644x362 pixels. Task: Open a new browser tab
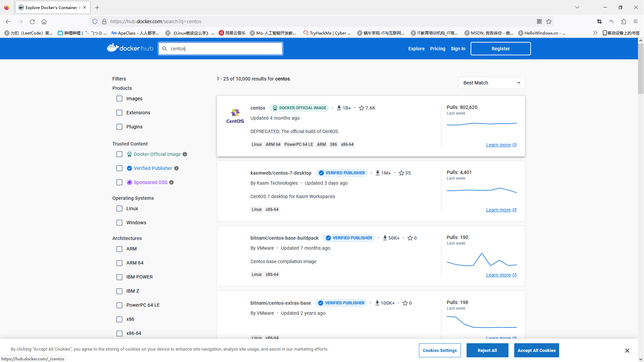click(97, 7)
